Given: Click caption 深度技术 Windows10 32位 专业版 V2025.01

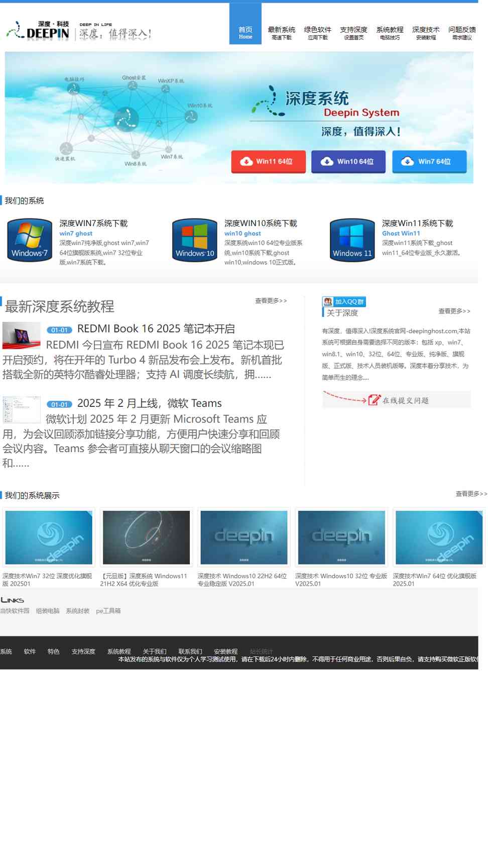Looking at the screenshot, I should click(341, 580).
